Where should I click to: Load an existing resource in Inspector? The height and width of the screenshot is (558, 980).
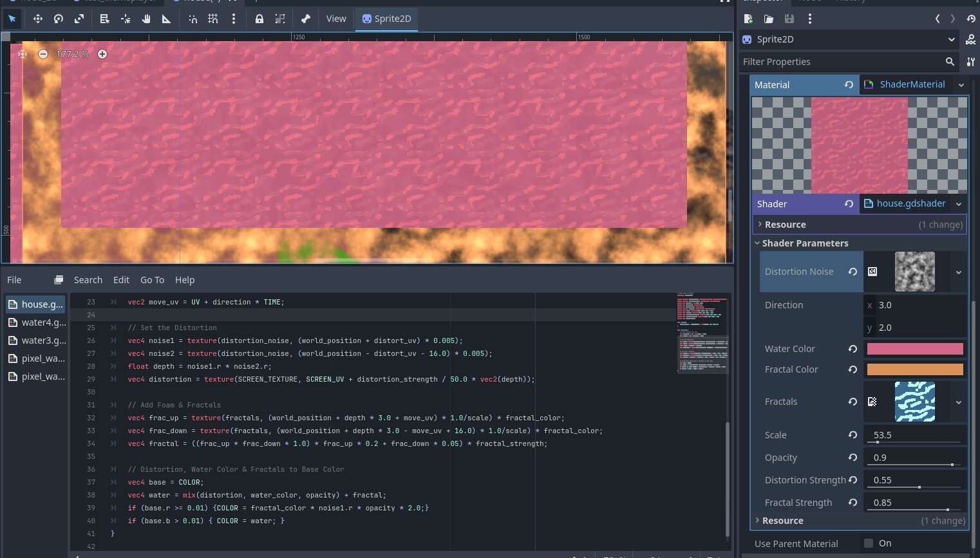769,19
